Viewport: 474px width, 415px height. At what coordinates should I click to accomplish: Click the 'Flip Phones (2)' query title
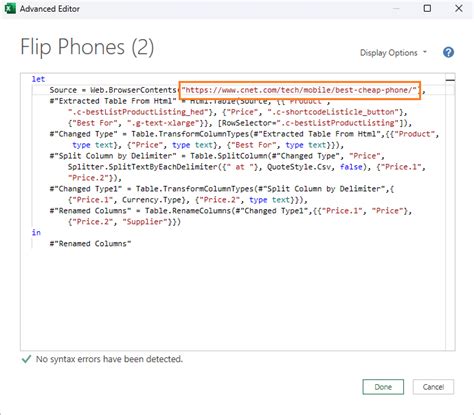pyautogui.click(x=87, y=47)
